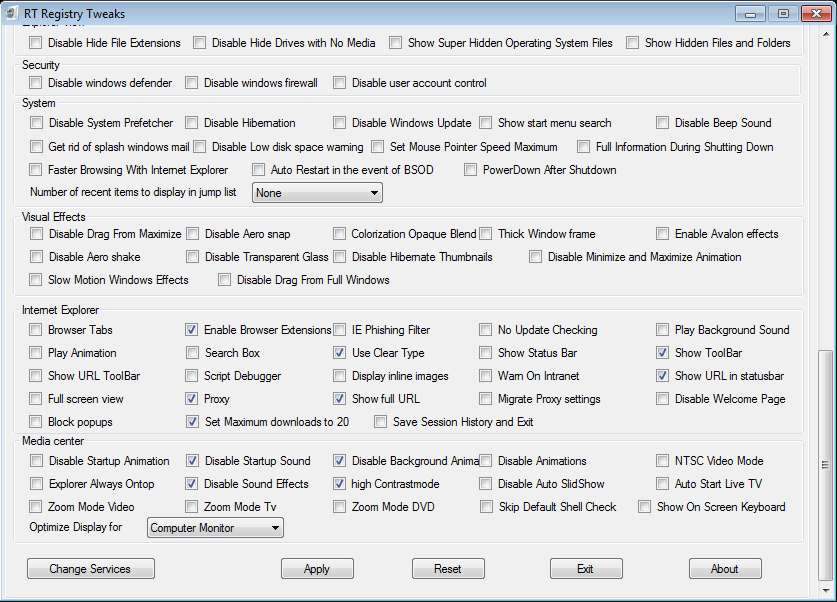Check Disable Hibernation option
Viewport: 837px width, 602px height.
pyautogui.click(x=192, y=123)
